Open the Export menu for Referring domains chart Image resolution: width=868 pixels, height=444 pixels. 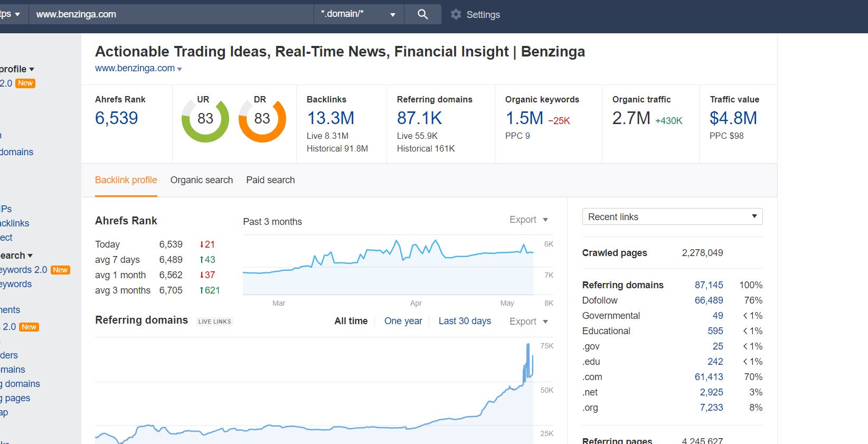point(529,322)
